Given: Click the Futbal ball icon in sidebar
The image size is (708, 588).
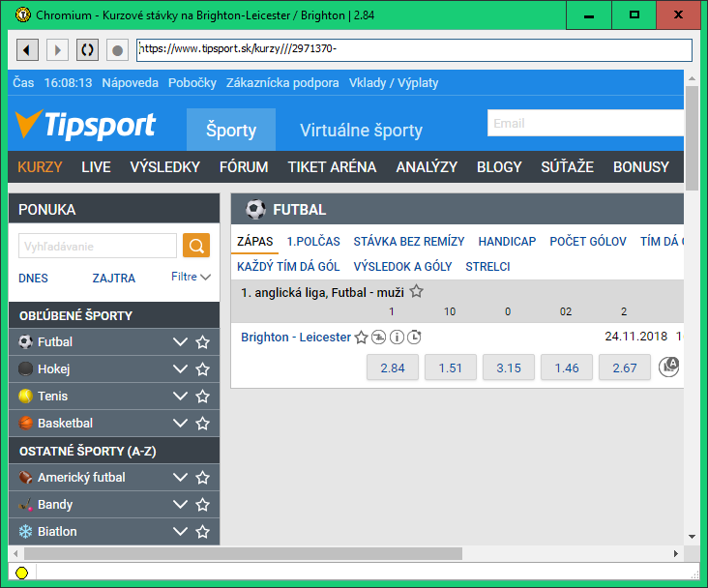Looking at the screenshot, I should click(26, 341).
